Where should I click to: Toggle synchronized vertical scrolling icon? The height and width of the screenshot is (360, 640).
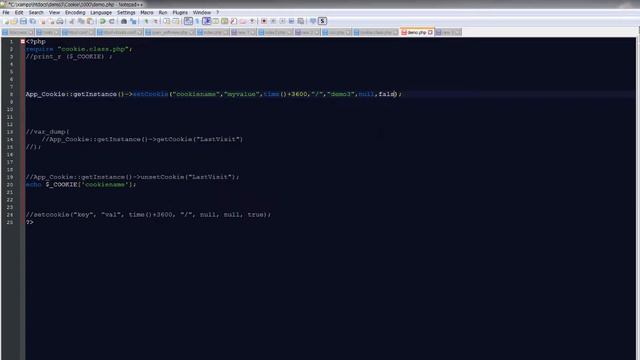coord(167,21)
